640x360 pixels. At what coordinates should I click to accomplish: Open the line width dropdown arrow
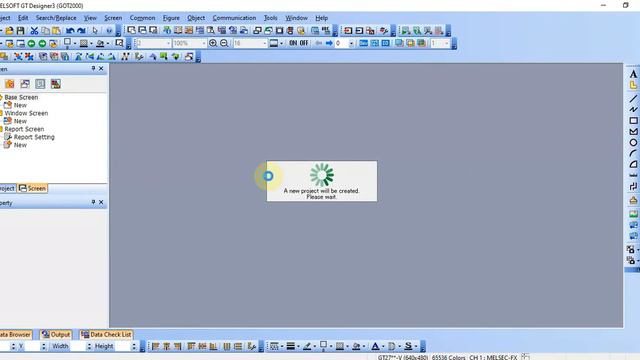pos(298,347)
